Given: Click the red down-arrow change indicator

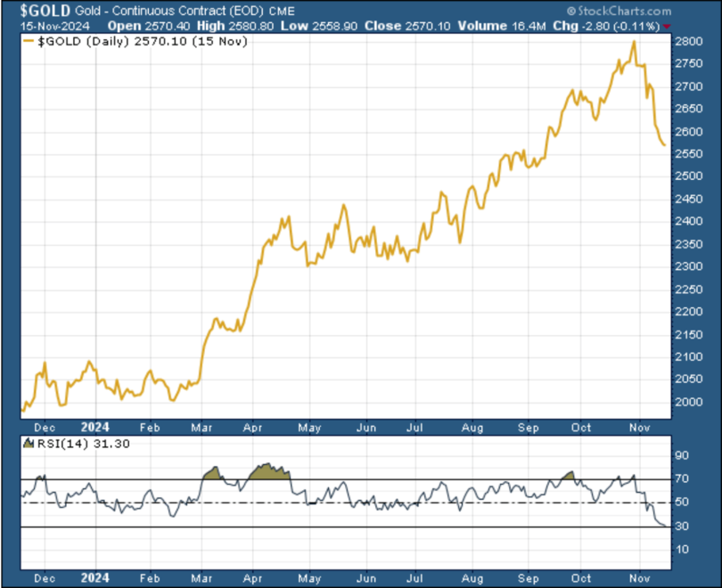Looking at the screenshot, I should pos(668,27).
